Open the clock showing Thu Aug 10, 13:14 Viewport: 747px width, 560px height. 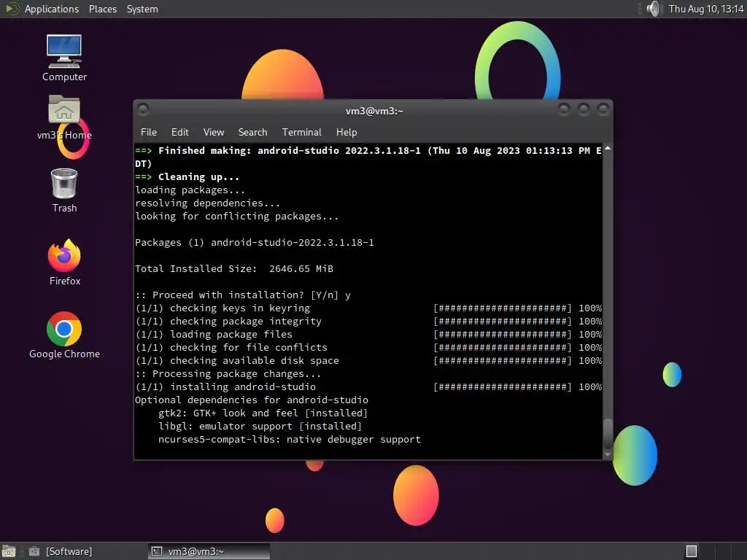coord(706,9)
